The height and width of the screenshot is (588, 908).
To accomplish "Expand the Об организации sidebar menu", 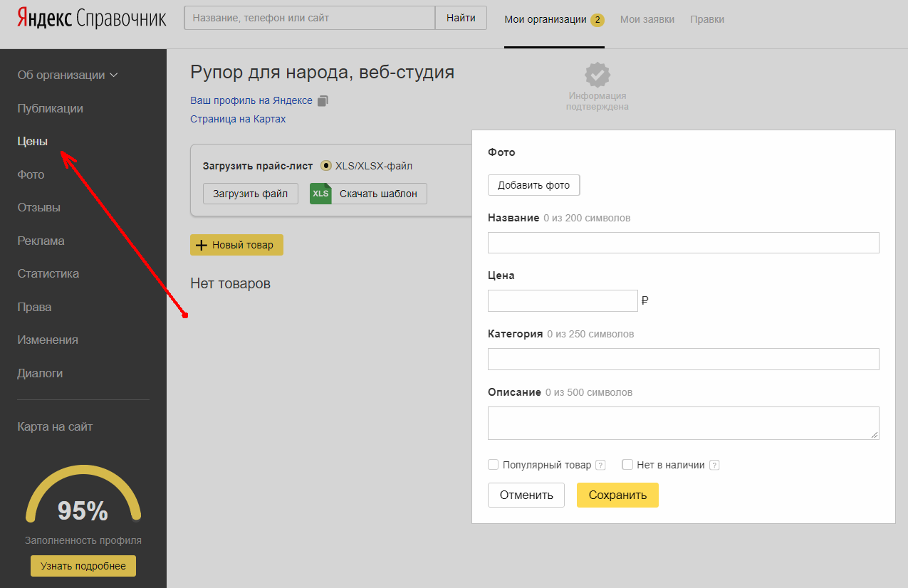I will tap(68, 75).
